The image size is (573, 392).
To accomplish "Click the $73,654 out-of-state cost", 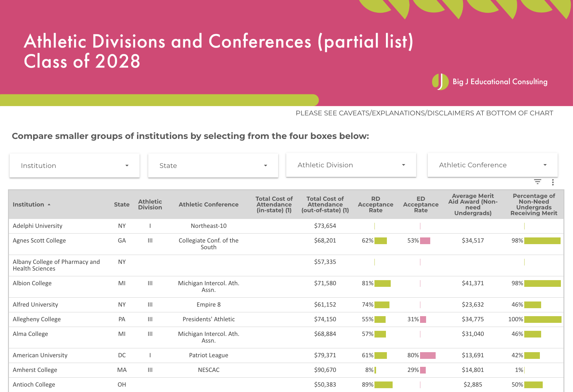I will point(325,226).
